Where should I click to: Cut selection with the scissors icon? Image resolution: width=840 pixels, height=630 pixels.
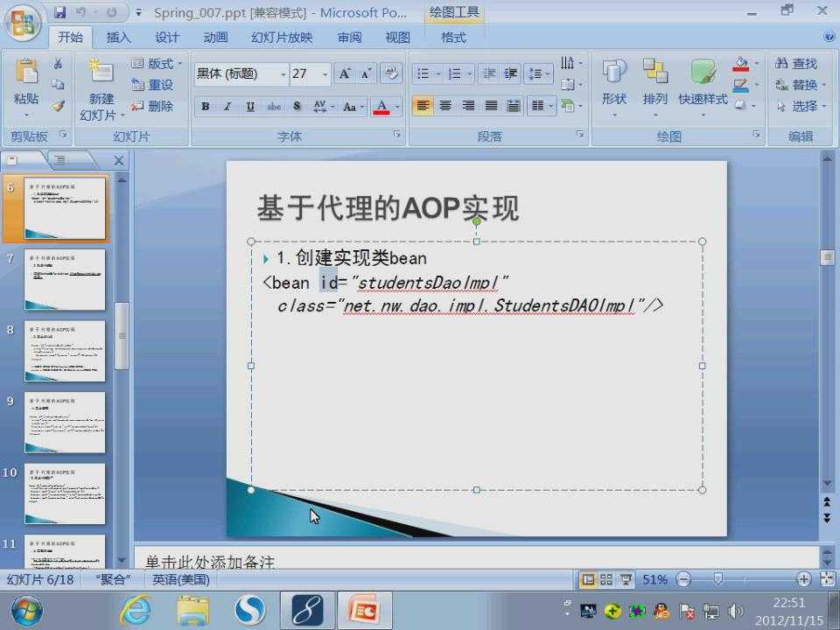pos(58,64)
